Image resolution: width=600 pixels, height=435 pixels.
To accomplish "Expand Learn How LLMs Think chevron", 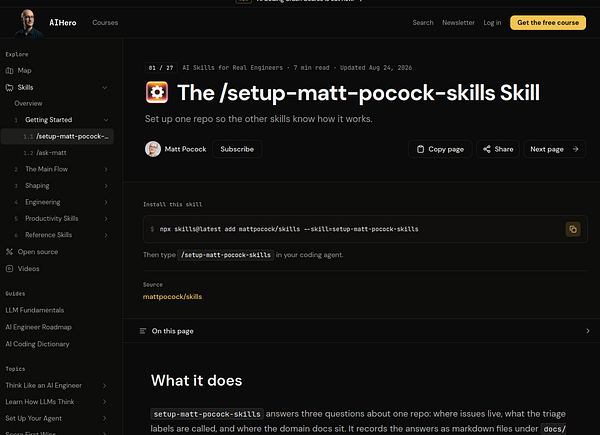I will click(x=104, y=402).
